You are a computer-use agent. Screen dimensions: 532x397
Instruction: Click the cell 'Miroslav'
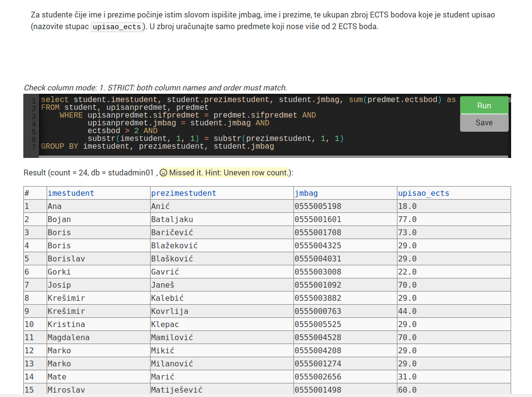tap(99, 390)
